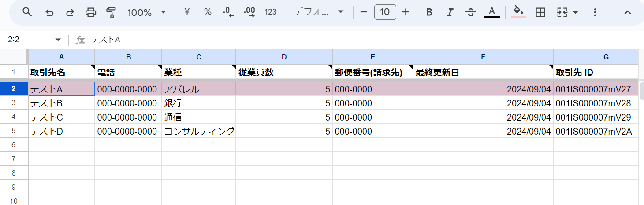
Task: Select column E header
Action: pos(372,57)
